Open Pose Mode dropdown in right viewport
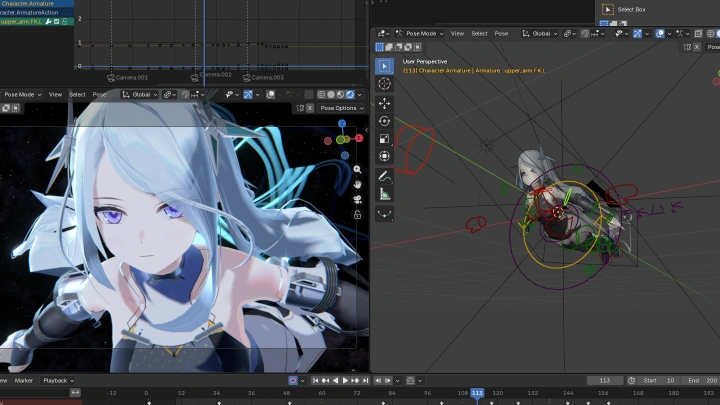The image size is (720, 405). tap(420, 34)
